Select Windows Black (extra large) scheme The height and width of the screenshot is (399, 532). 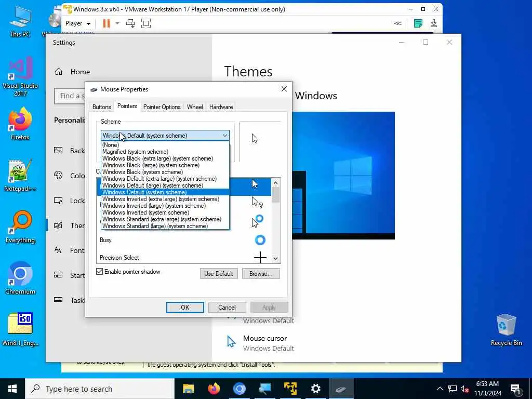tap(165, 158)
